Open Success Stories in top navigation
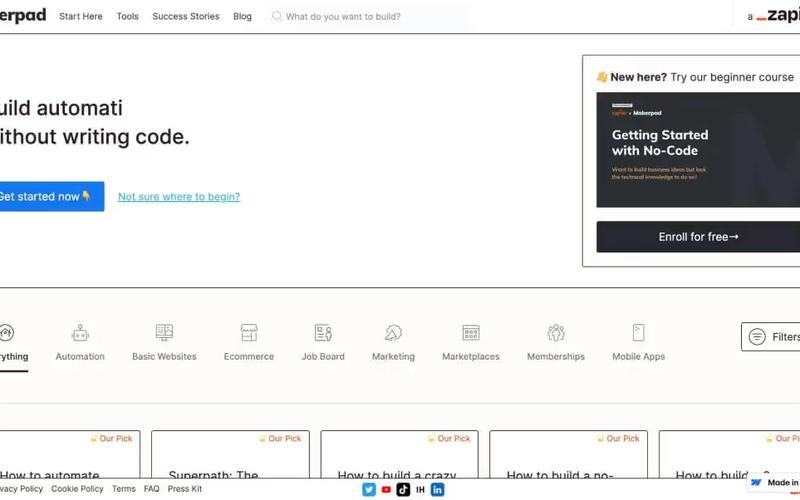Image resolution: width=800 pixels, height=500 pixels. coord(186,16)
